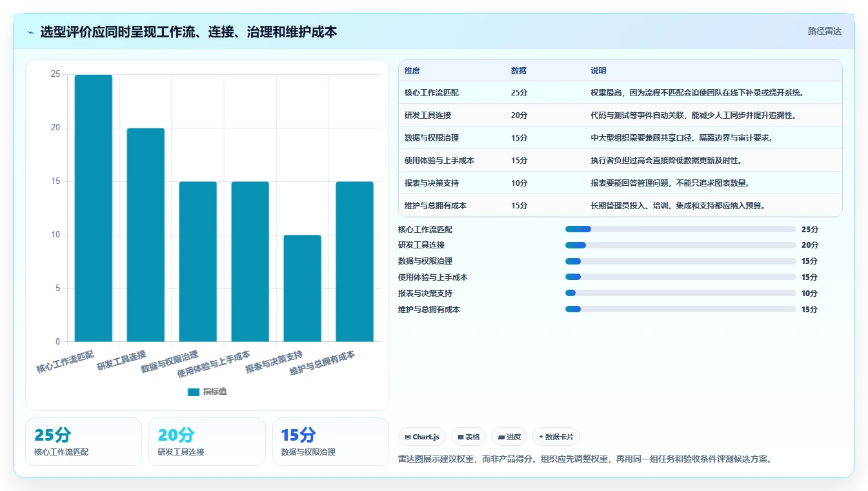This screenshot has height=491, width=868.
Task: Click the Chart.js tag chip
Action: tap(422, 437)
